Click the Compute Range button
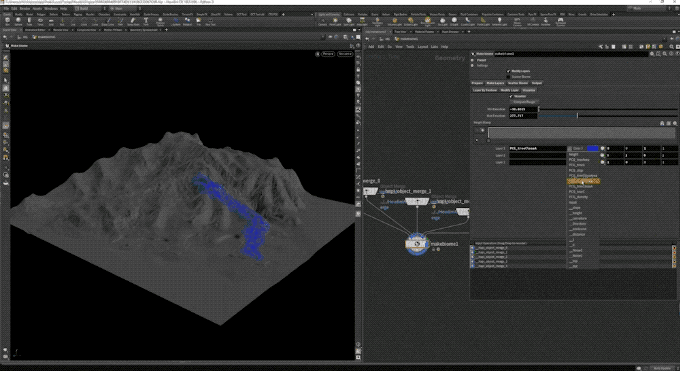This screenshot has height=371, width=680. click(x=524, y=102)
